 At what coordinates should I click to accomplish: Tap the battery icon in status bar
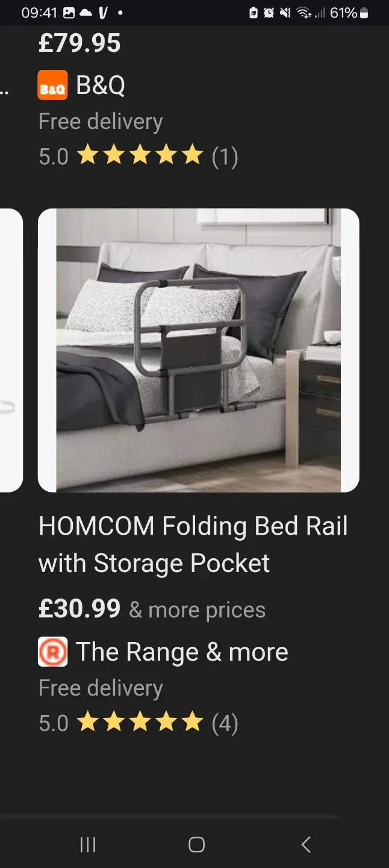pos(364,13)
